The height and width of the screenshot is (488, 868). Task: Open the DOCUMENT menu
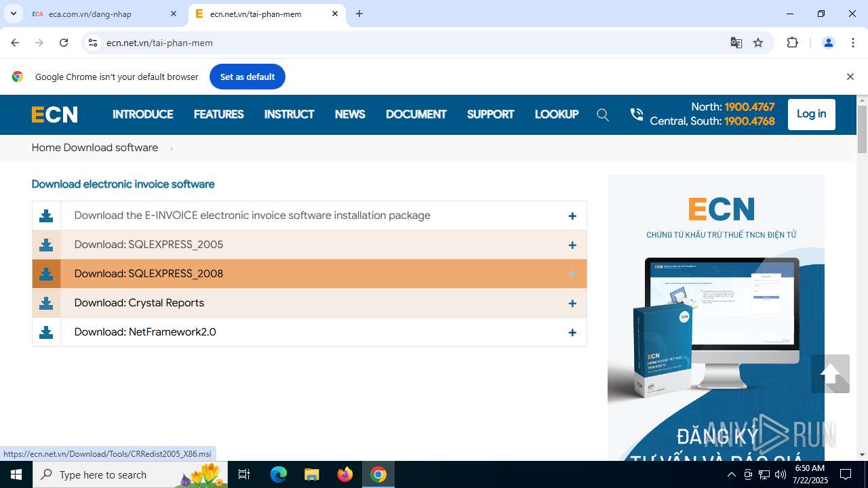(x=416, y=115)
